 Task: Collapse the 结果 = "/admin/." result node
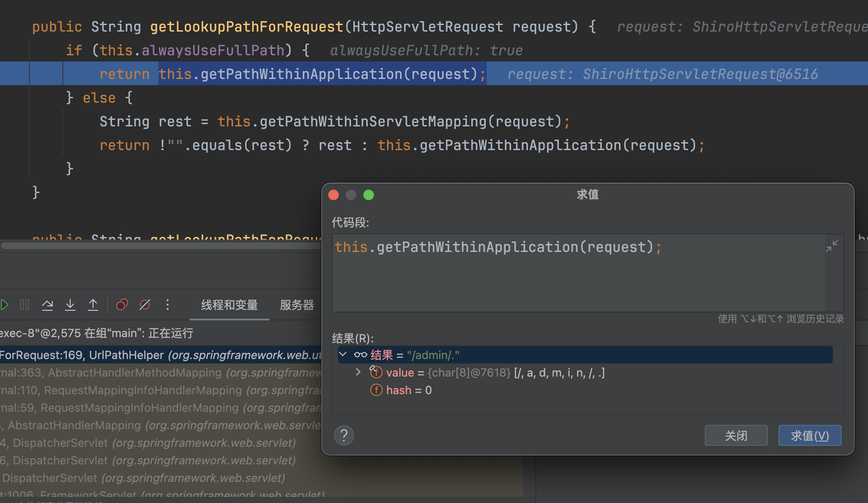pyautogui.click(x=343, y=355)
